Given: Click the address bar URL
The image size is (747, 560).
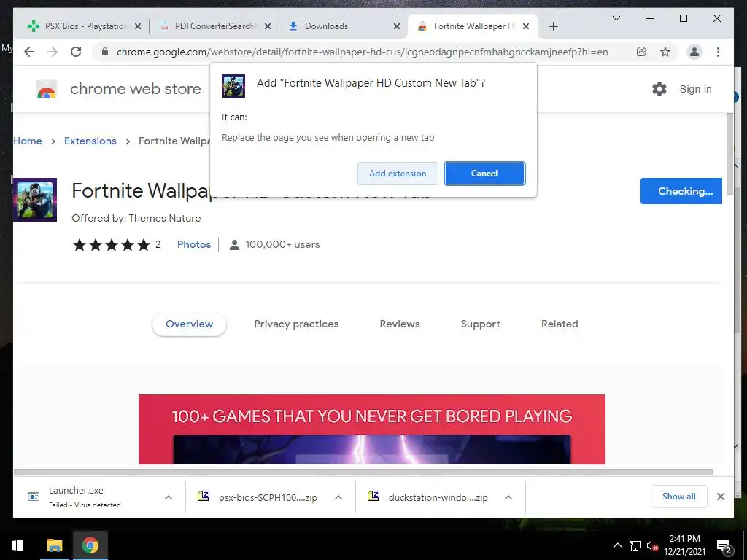Looking at the screenshot, I should tap(362, 52).
